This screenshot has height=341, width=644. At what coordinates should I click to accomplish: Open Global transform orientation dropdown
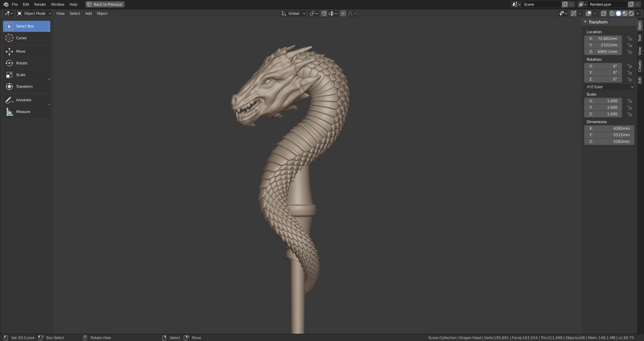(x=293, y=13)
